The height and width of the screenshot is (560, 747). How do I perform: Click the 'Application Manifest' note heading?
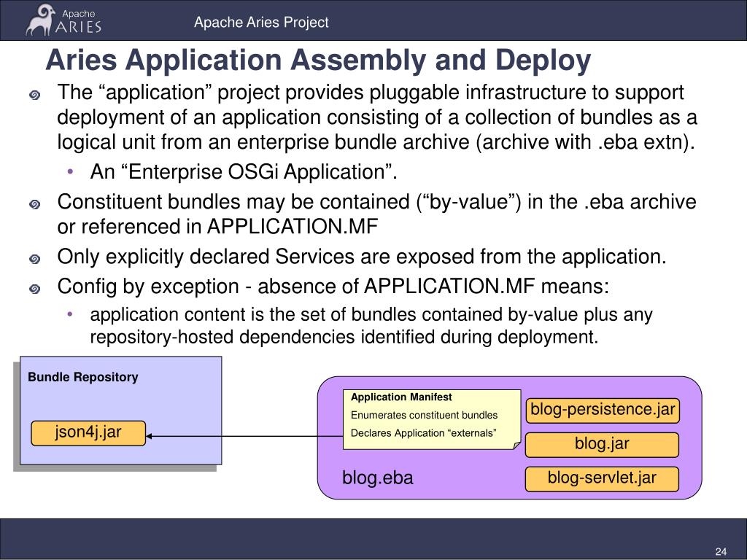pos(401,397)
